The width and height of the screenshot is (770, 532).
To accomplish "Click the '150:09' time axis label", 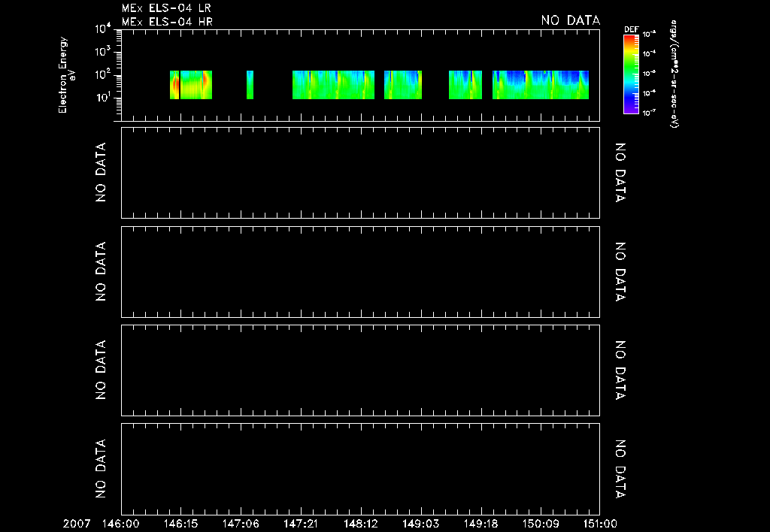I will click(x=541, y=524).
